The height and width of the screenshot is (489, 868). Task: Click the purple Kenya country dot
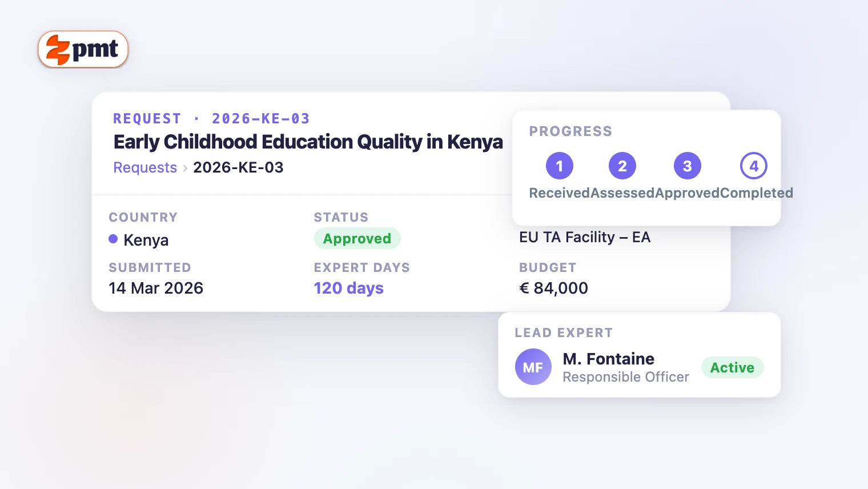[x=113, y=239]
